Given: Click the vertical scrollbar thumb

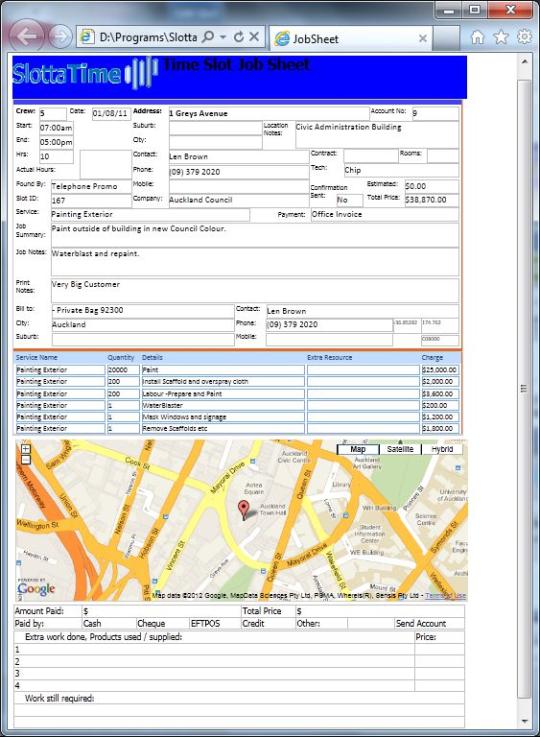Looking at the screenshot, I should pos(524,388).
